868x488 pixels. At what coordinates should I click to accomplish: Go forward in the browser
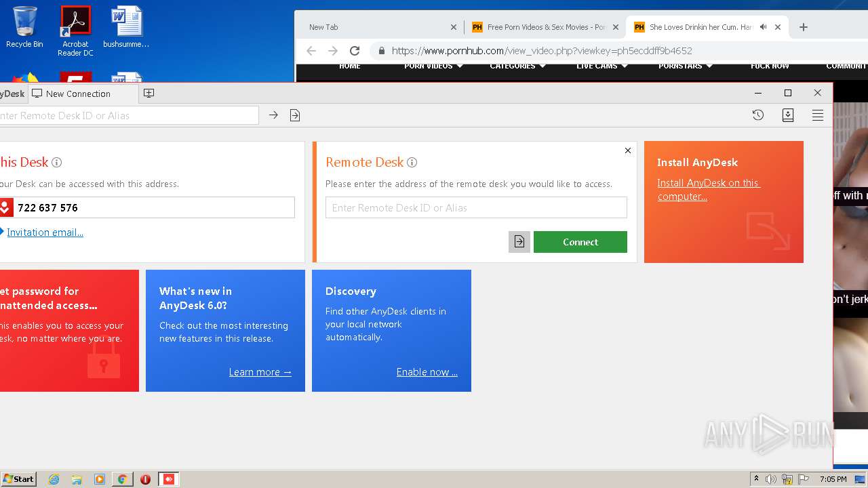point(333,51)
